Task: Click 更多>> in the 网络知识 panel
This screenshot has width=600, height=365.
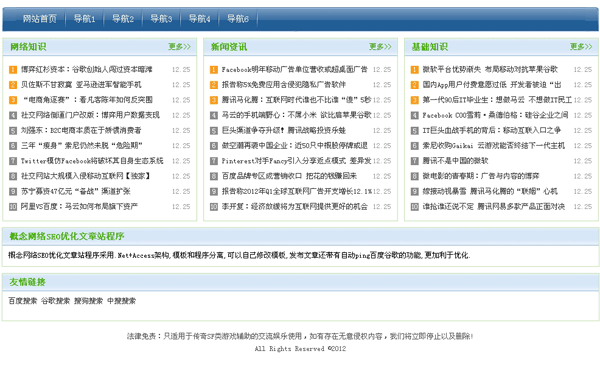Action: [x=179, y=47]
